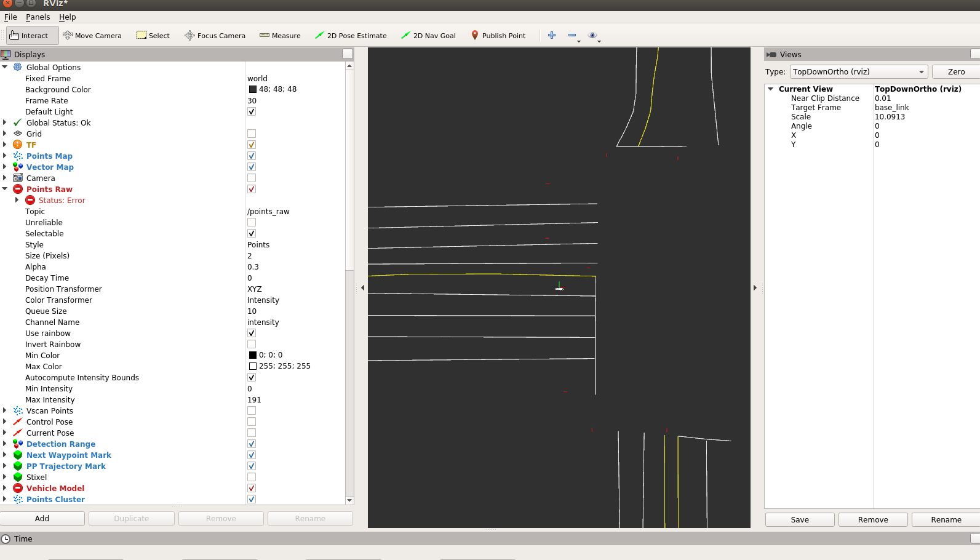
Task: Activate the Publish Point tool
Action: pos(498,36)
